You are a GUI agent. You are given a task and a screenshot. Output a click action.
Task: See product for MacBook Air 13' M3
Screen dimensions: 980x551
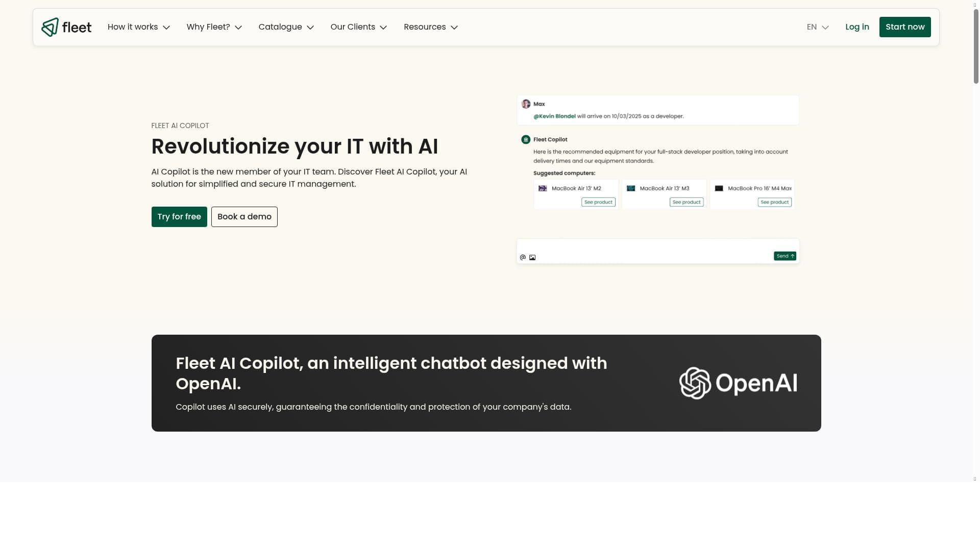(x=687, y=203)
